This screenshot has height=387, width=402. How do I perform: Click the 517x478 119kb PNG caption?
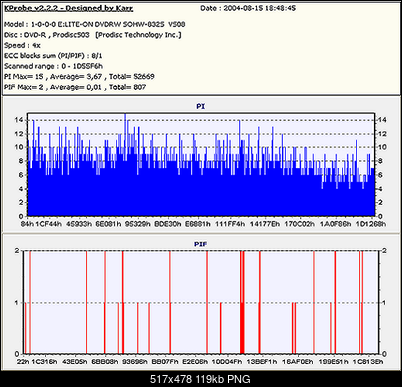coord(200,379)
